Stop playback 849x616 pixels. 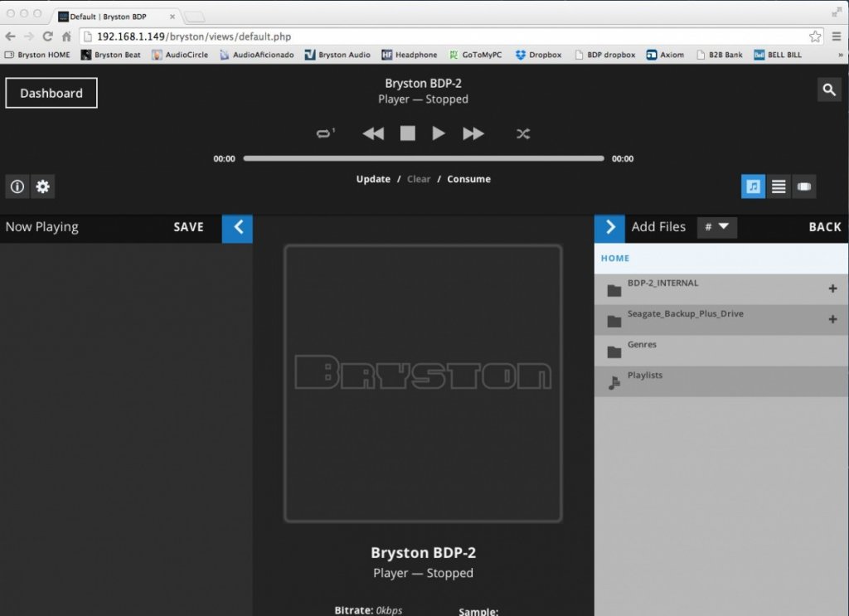coord(408,133)
